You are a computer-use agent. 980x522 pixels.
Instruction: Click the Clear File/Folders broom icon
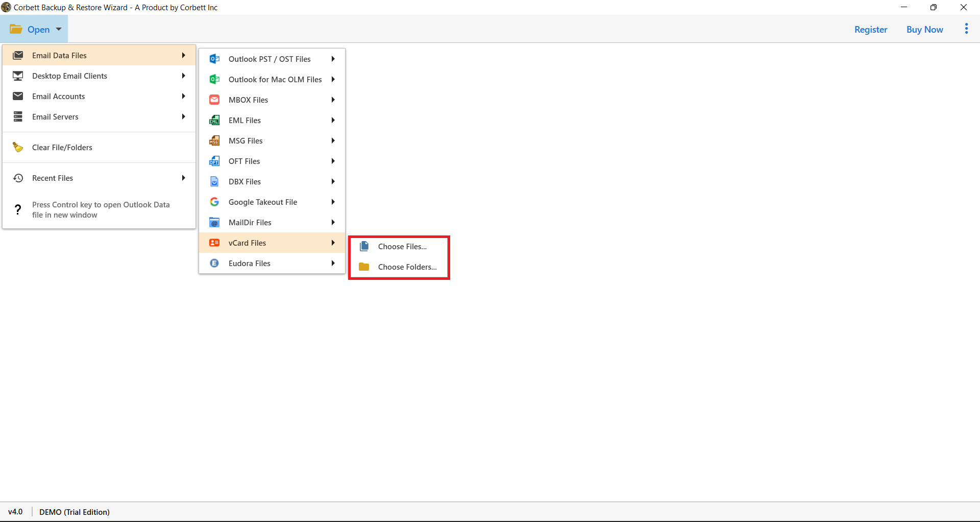[x=18, y=147]
